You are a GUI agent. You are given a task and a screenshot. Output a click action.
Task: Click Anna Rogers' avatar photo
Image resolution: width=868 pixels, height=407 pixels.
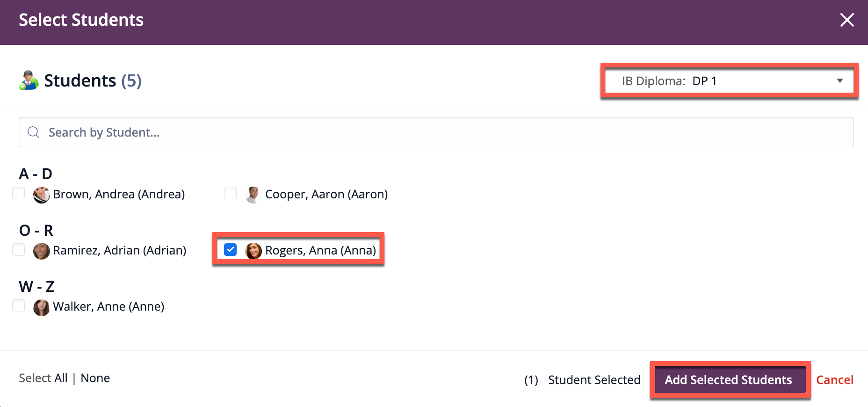[253, 251]
